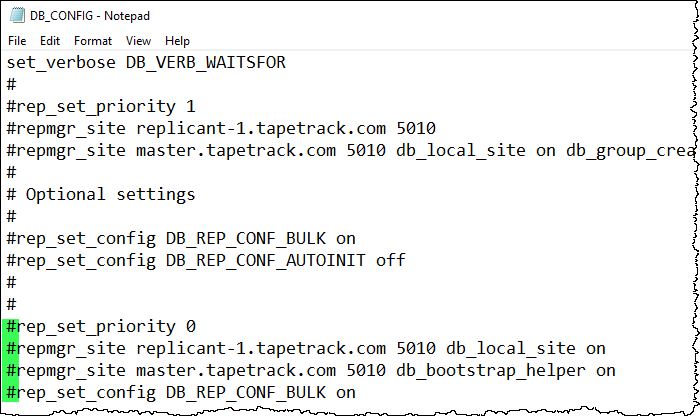Open the Format menu
700x416 pixels.
click(93, 41)
